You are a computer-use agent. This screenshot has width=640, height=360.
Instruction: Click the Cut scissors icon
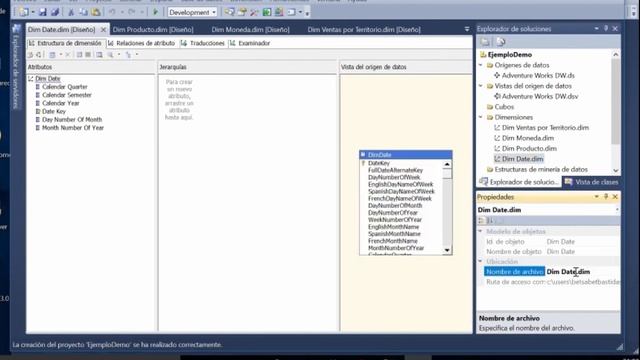coord(71,12)
